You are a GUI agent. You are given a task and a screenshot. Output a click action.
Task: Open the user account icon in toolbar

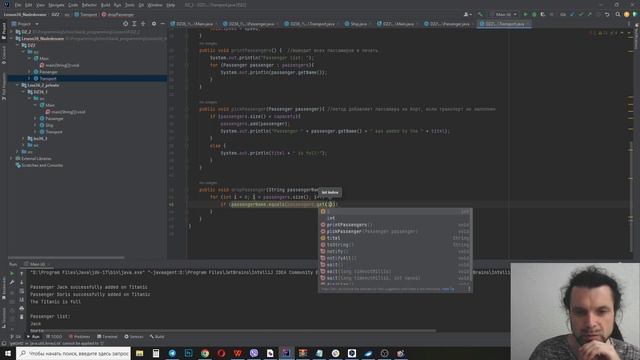(467, 14)
